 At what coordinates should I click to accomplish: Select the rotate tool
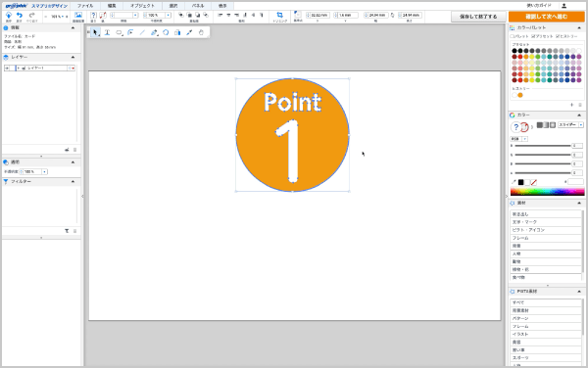tap(166, 32)
